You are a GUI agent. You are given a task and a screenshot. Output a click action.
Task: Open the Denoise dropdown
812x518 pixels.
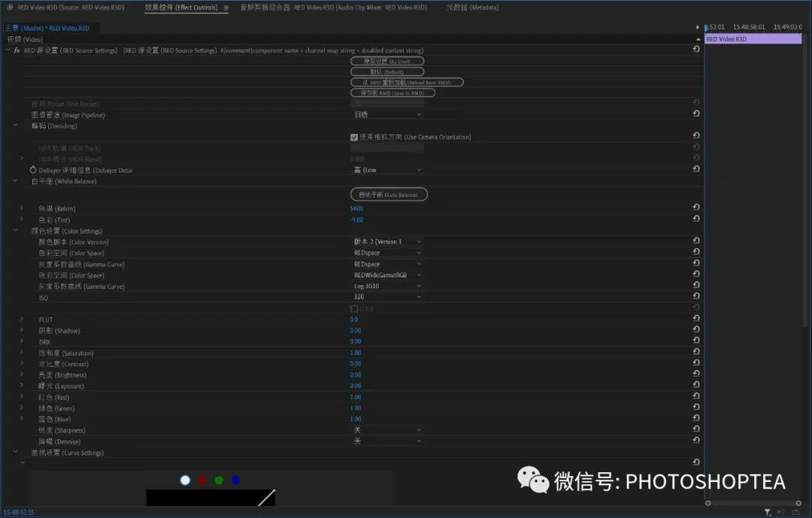387,441
